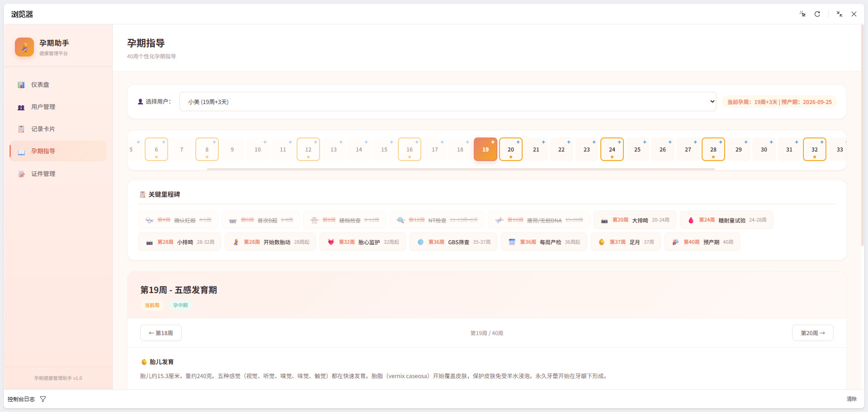Expand the 选择用户 dropdown showing 小美
This screenshot has width=868, height=412.
coord(448,102)
